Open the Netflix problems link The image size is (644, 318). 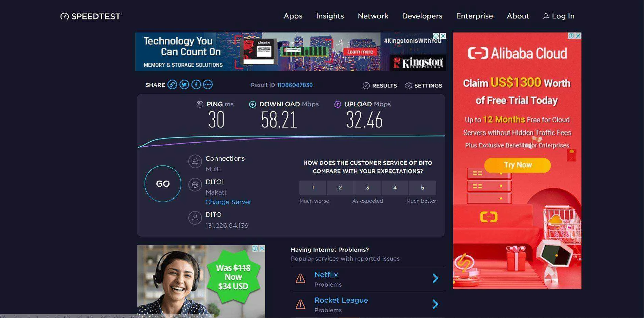point(326,275)
